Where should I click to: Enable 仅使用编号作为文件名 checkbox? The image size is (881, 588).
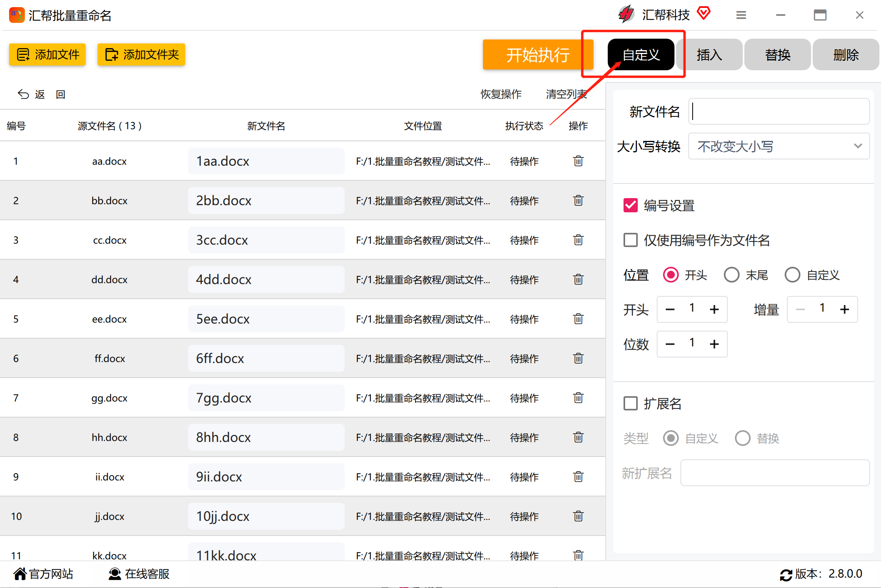point(630,240)
